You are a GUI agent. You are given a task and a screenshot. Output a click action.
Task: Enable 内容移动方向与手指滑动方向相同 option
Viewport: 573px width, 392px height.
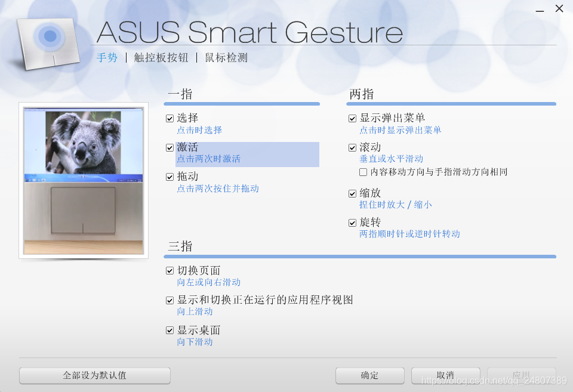[x=363, y=172]
